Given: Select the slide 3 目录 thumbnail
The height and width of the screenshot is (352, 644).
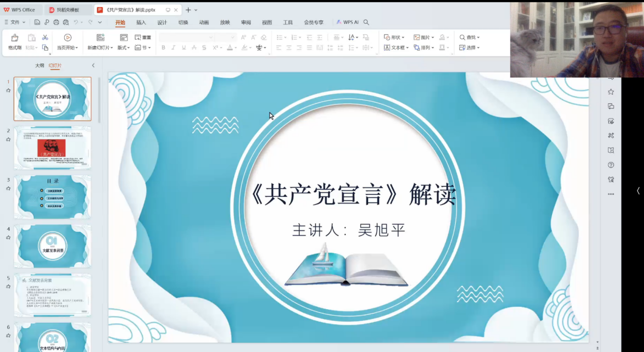Looking at the screenshot, I should [52, 197].
